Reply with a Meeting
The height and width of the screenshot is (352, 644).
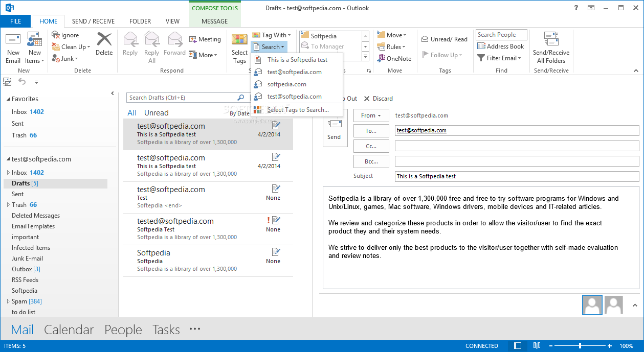pos(205,39)
